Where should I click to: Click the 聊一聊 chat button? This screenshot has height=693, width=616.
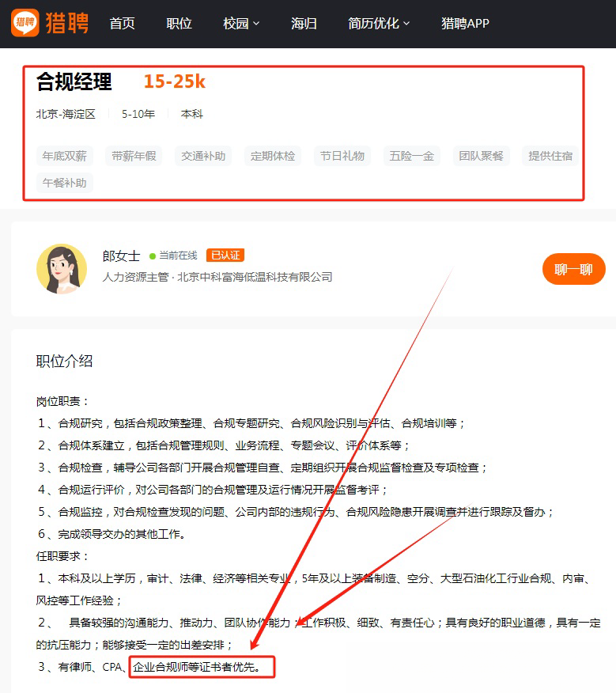click(x=573, y=269)
